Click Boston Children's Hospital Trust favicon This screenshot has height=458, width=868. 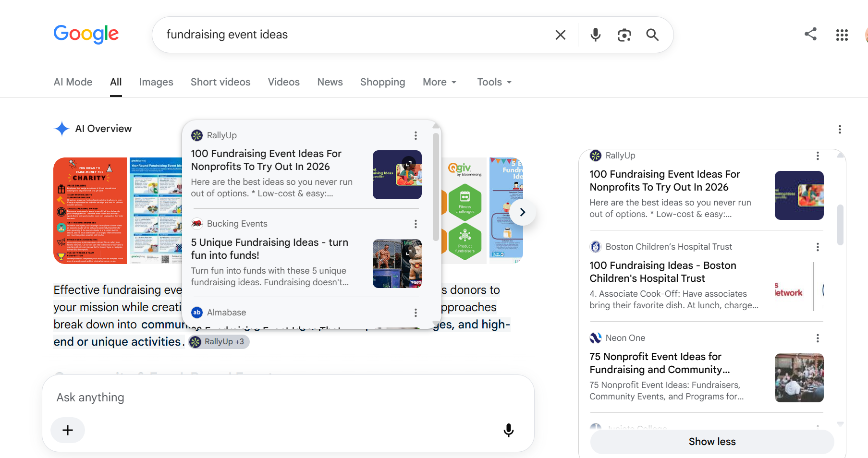click(596, 247)
